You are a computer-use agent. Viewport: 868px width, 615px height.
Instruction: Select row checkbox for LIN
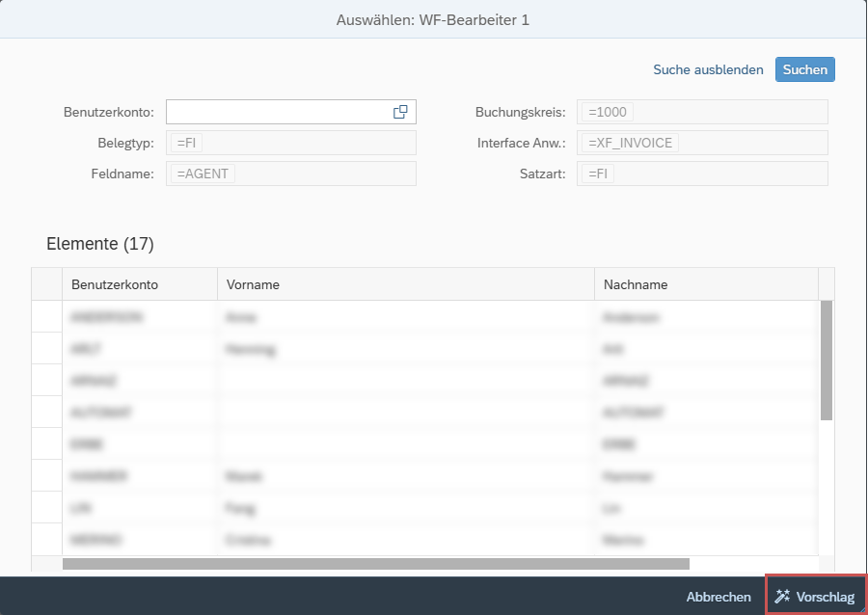pyautogui.click(x=46, y=508)
